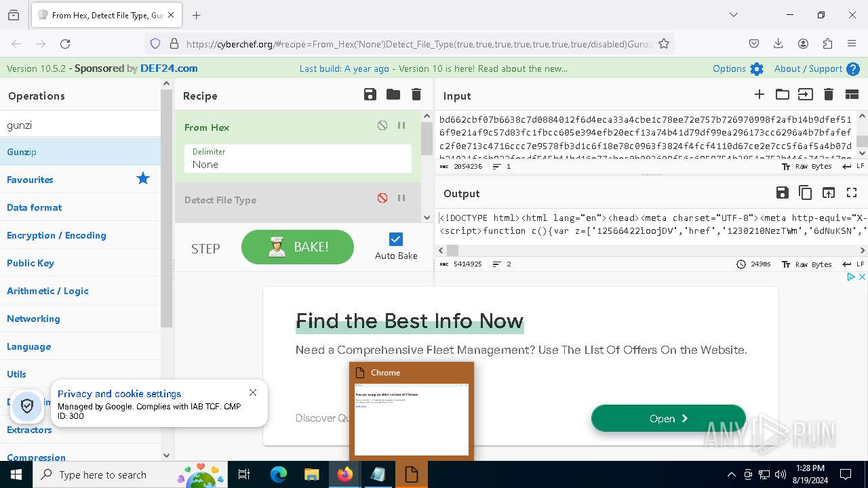Open the Windows Start menu
This screenshot has height=488, width=868.
tap(16, 474)
